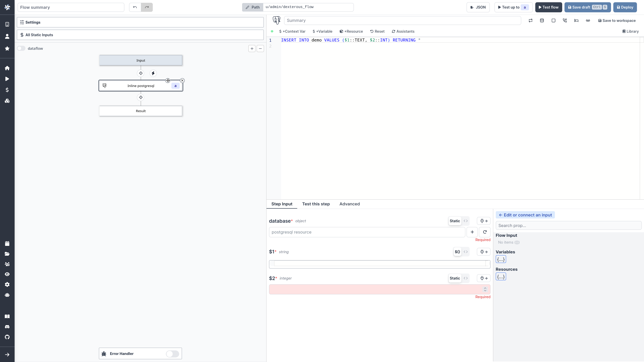The image size is (644, 362).
Task: Zoom in the flow graph
Action: tap(252, 49)
